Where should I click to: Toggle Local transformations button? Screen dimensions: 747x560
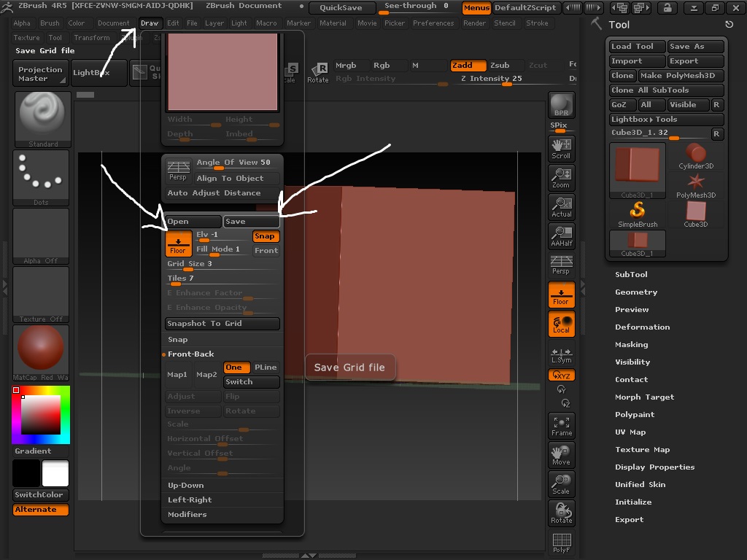pos(561,324)
